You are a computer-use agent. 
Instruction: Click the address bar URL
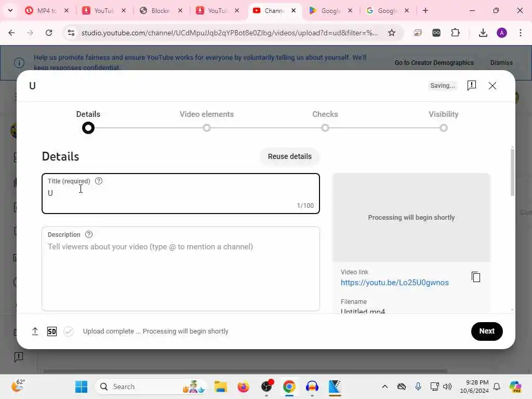(x=229, y=33)
